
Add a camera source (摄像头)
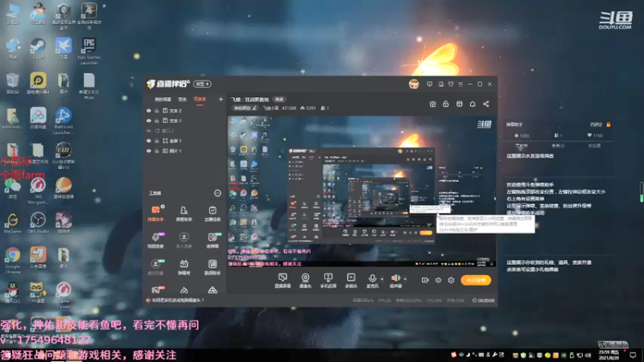tap(305, 280)
